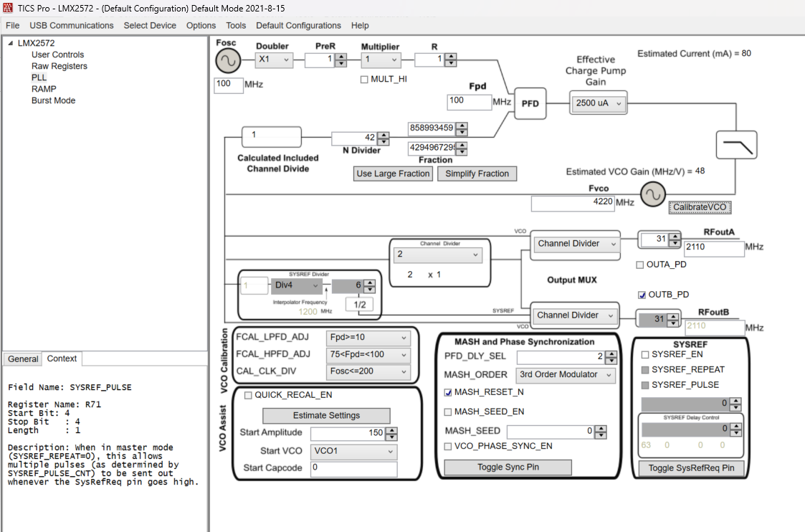Screen dimensions: 805x532
Task: Click the Fosc frequency input field
Action: click(229, 85)
